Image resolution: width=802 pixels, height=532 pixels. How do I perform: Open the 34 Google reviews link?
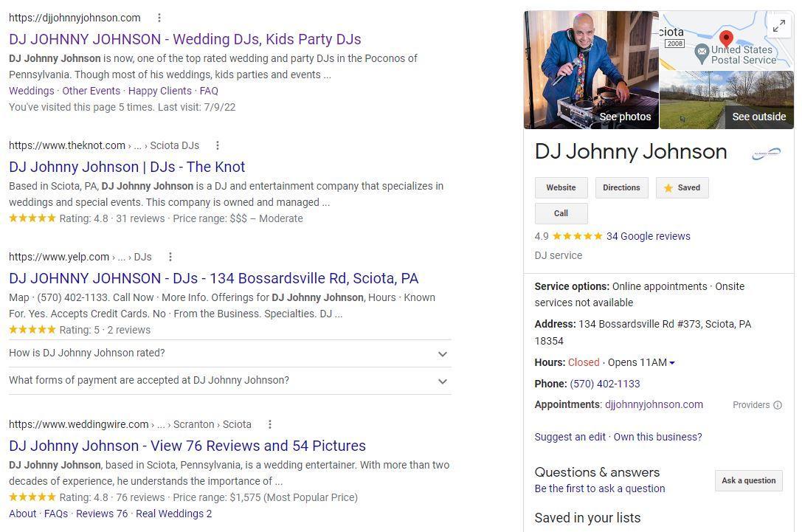click(x=648, y=236)
